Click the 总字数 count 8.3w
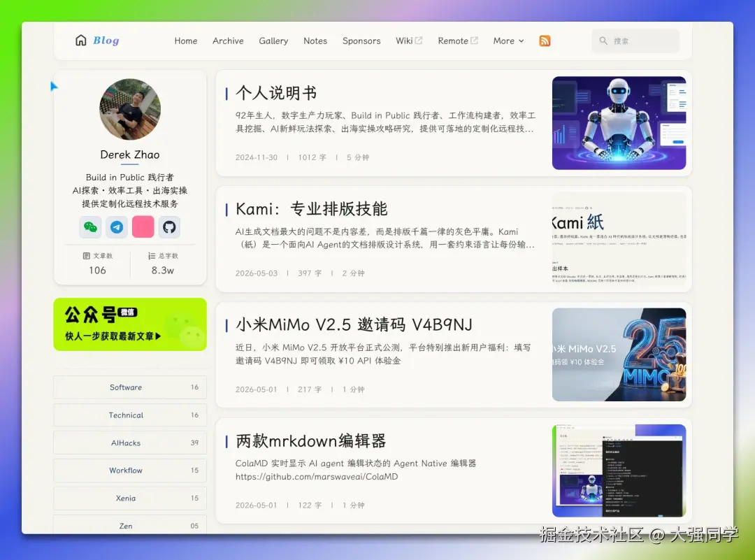This screenshot has height=560, width=755. [163, 270]
